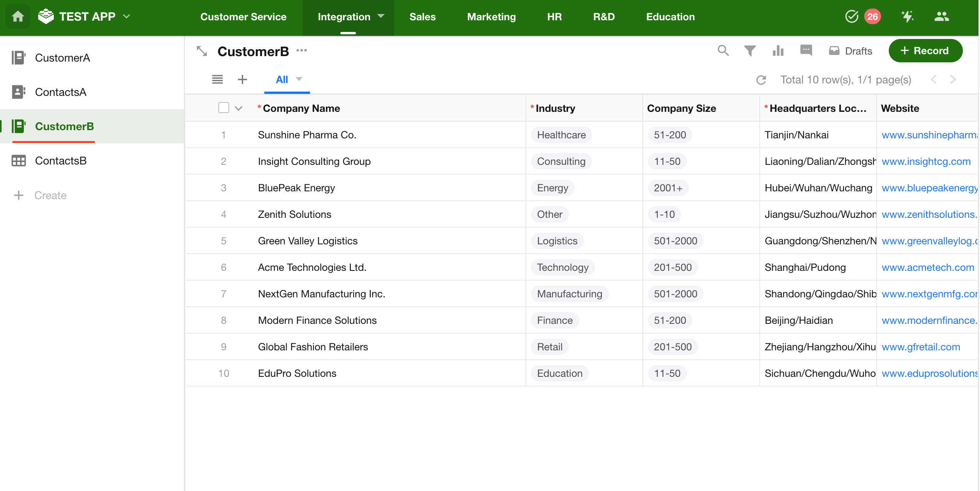Image resolution: width=980 pixels, height=491 pixels.
Task: Click the filter funnel icon
Action: pos(750,51)
